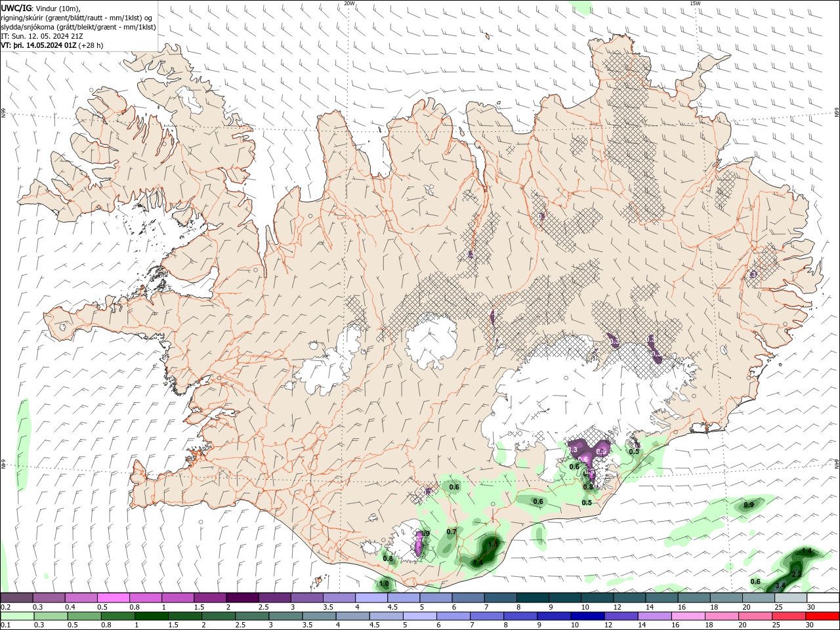
Task: Click upper bar white 30 swatch
Action: tap(823, 598)
